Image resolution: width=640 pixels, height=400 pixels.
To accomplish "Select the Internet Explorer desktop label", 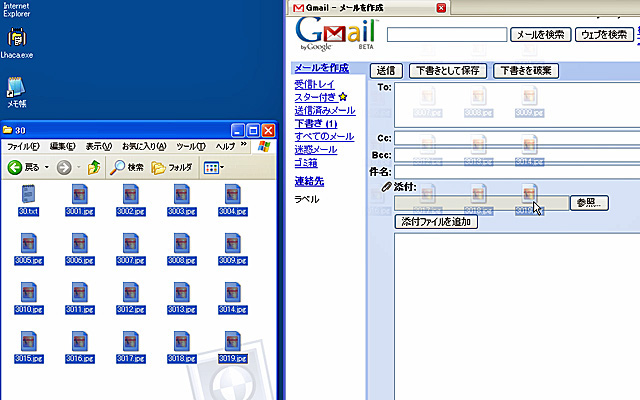I will pos(17,10).
